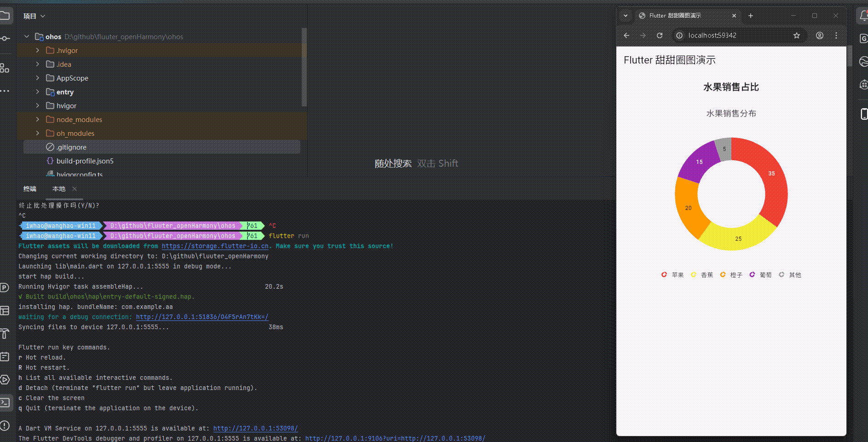
Task: Select the .gitignore file
Action: point(161,147)
